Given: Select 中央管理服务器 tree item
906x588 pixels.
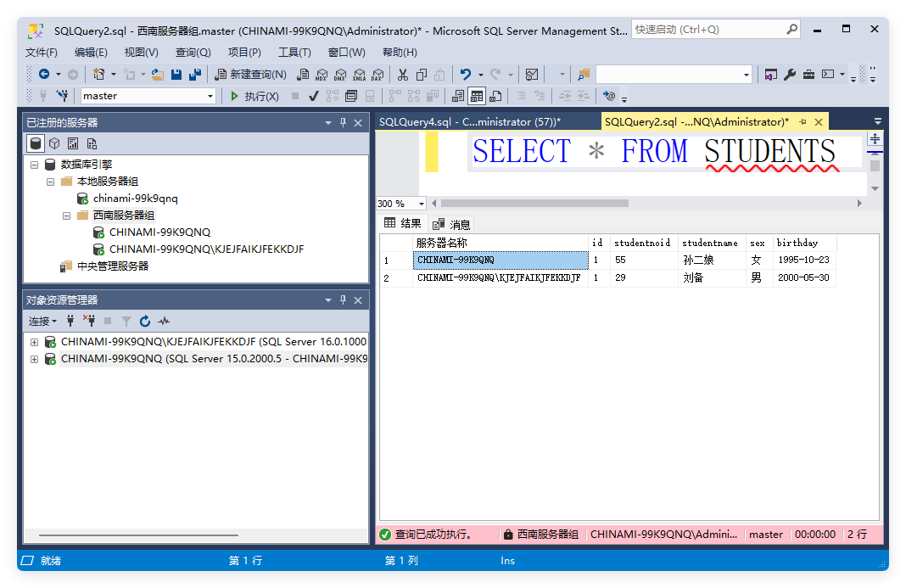Looking at the screenshot, I should pyautogui.click(x=114, y=266).
